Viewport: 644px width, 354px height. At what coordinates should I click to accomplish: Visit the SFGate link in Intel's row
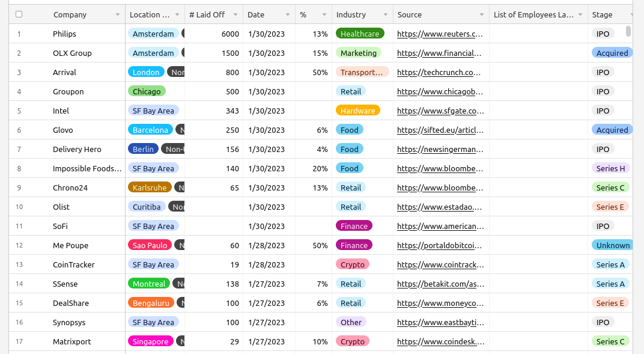click(x=440, y=111)
